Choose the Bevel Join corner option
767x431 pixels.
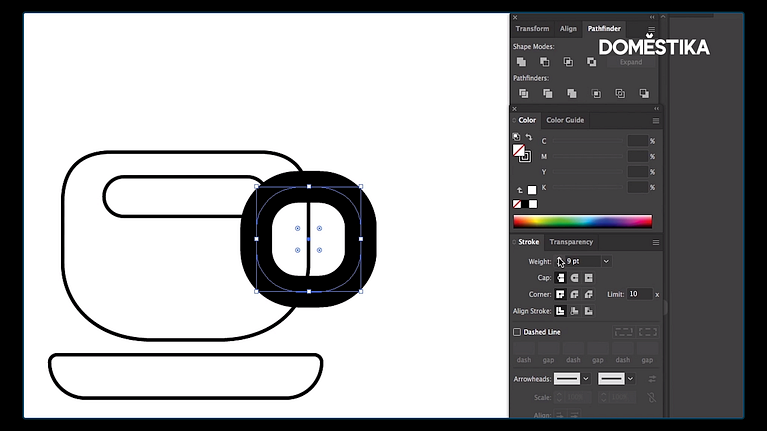(590, 294)
